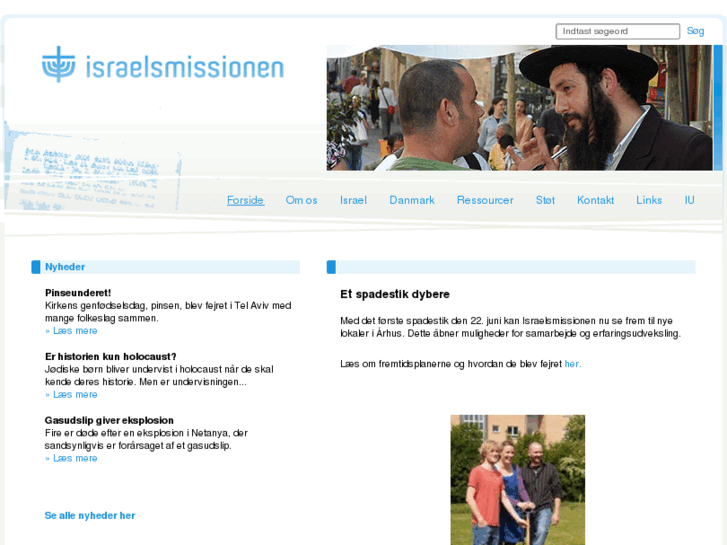Read more about Pinseunderet! article
This screenshot has height=545, width=727.
pyautogui.click(x=71, y=331)
